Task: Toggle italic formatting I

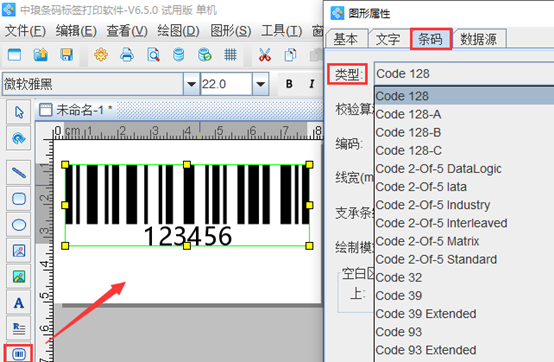Action: click(311, 84)
